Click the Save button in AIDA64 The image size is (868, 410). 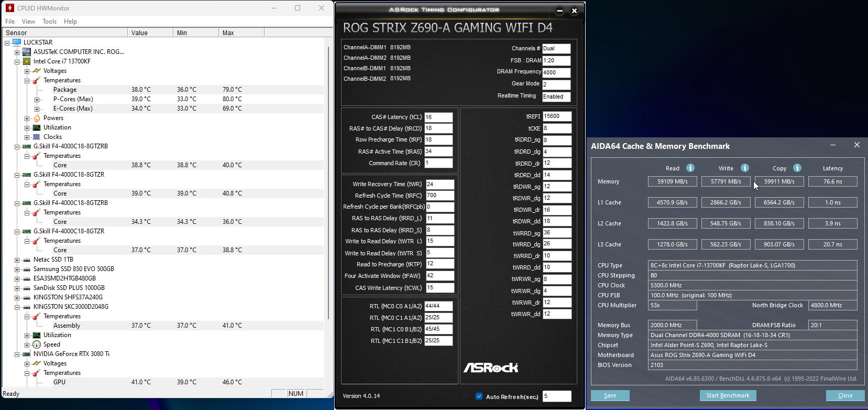coord(610,395)
